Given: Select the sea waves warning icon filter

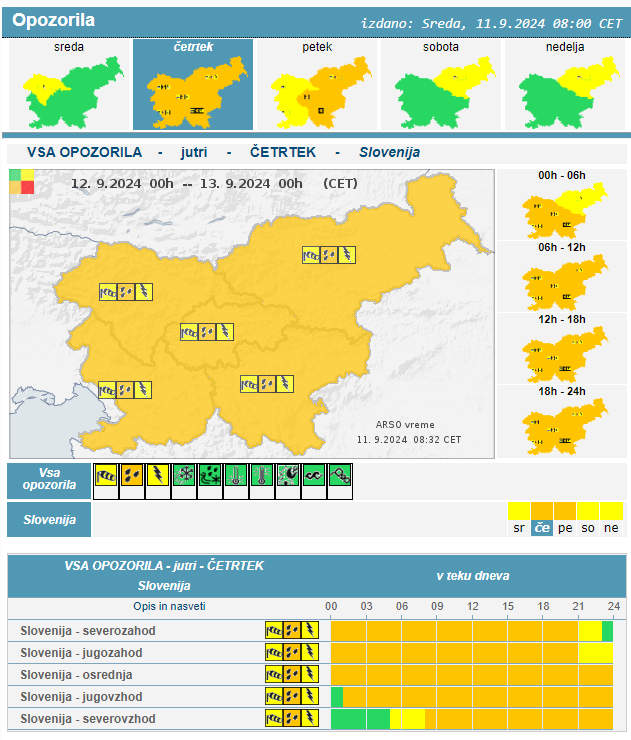Looking at the screenshot, I should (313, 475).
